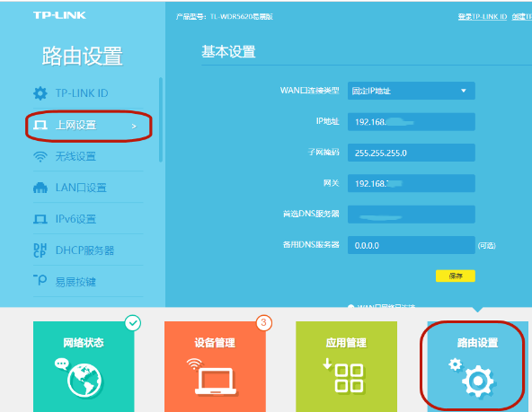Viewport: 532px width, 412px height.
Task: Click the 首选DNS服务器 field
Action: click(412, 215)
